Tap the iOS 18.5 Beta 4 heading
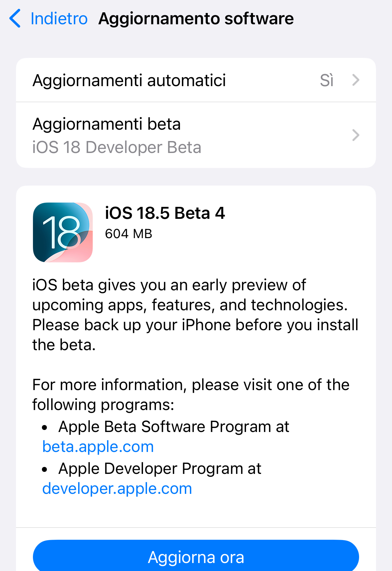This screenshot has height=571, width=392. click(x=165, y=213)
